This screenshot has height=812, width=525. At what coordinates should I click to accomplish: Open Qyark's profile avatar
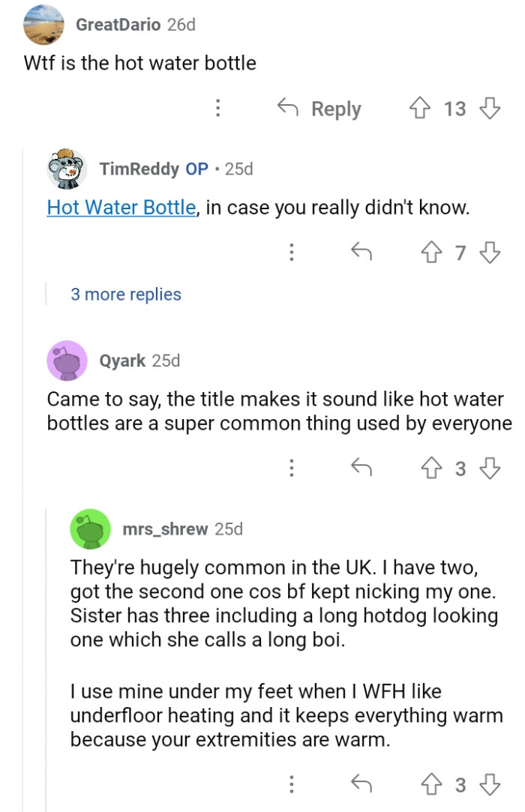point(66,361)
